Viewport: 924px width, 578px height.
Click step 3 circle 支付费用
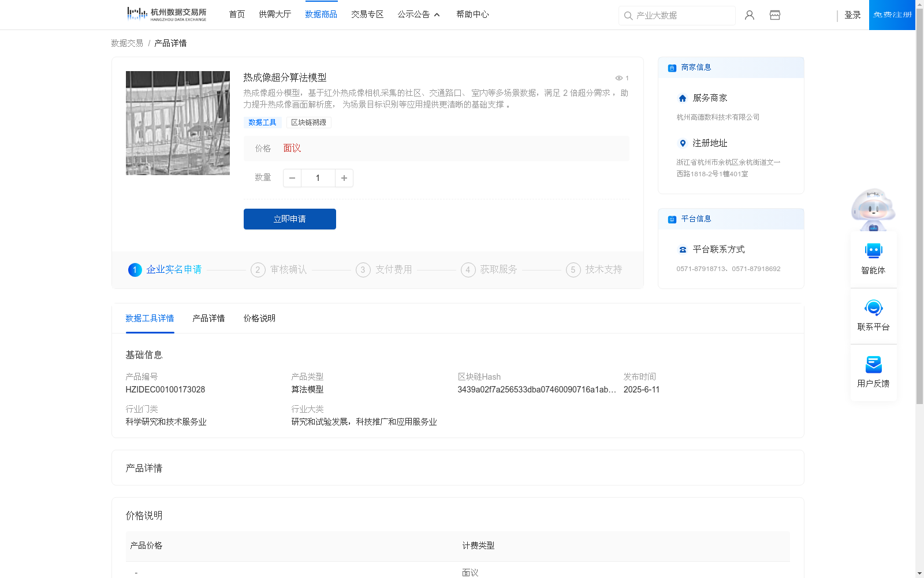click(363, 270)
